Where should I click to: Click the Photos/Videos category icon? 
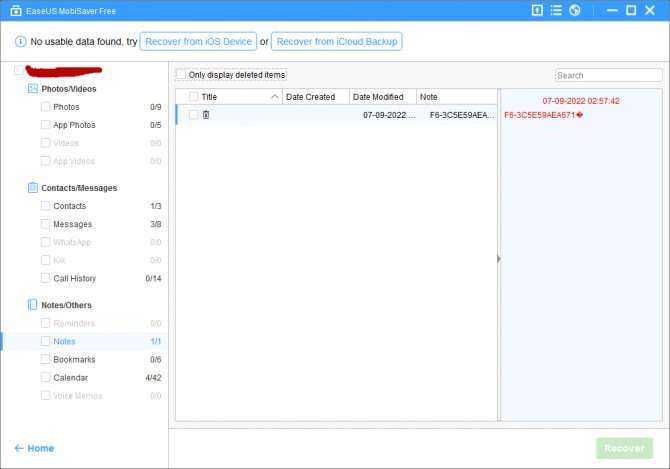click(x=32, y=88)
